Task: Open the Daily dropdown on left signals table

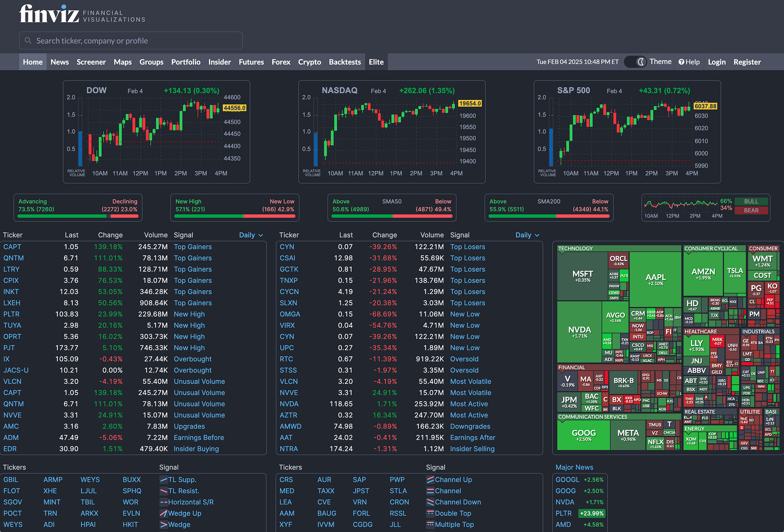Action: pyautogui.click(x=251, y=235)
